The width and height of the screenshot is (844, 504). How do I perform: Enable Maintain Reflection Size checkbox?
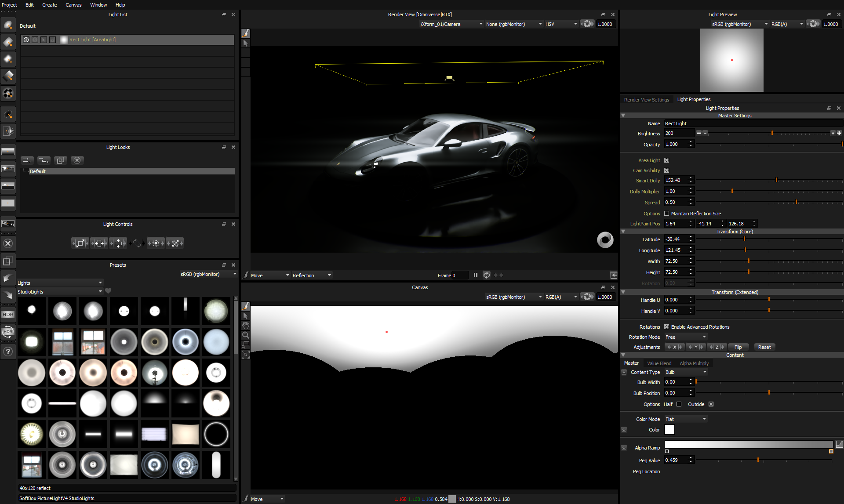tap(666, 214)
